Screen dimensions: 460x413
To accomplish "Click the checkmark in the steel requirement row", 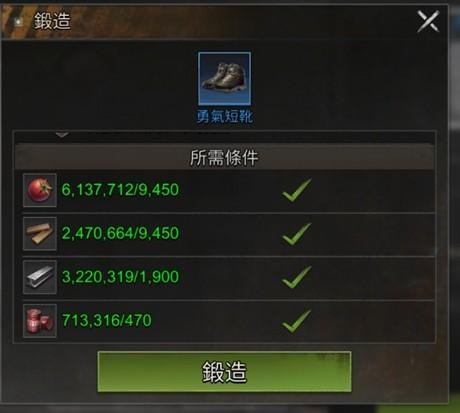I will [297, 277].
